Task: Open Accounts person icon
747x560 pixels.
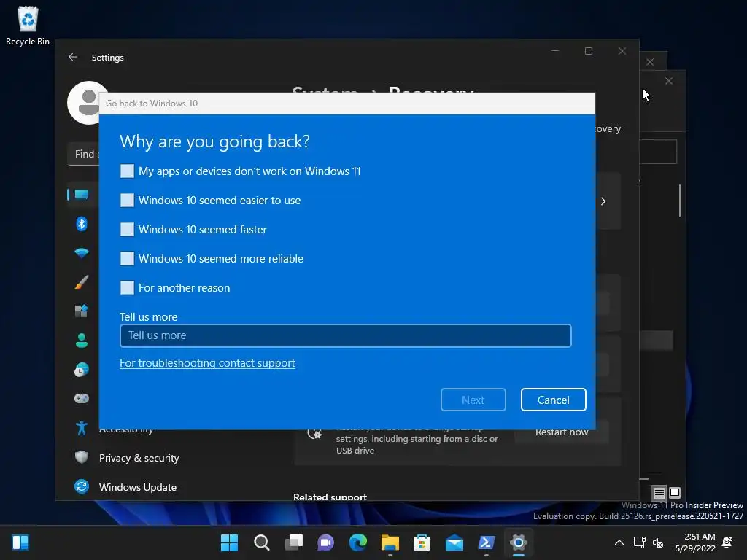Action: (x=82, y=341)
